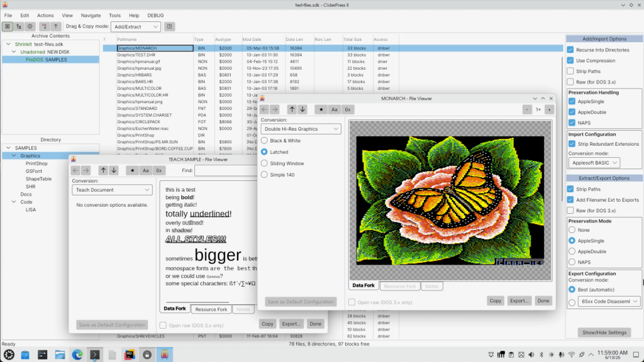644x362 pixels.
Task: Click the Aa text icon in MONARCH viewer
Action: (x=335, y=109)
